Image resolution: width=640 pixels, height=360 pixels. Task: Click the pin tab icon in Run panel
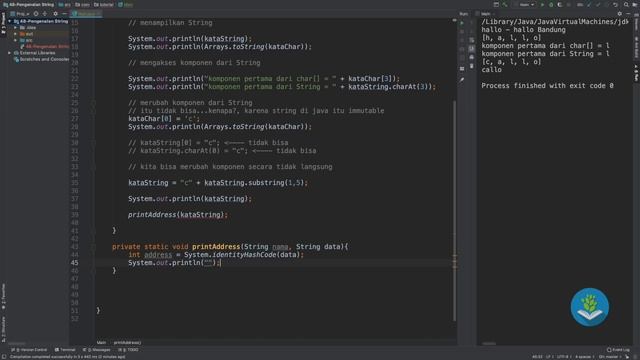pyautogui.click(x=462, y=80)
